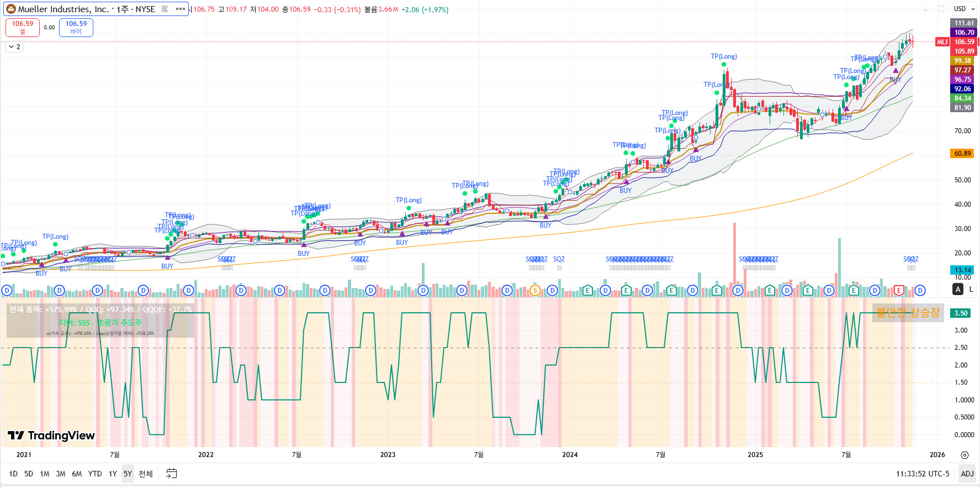The height and width of the screenshot is (488, 980).
Task: Open the three-dot more menu in legend
Action: [x=181, y=9]
